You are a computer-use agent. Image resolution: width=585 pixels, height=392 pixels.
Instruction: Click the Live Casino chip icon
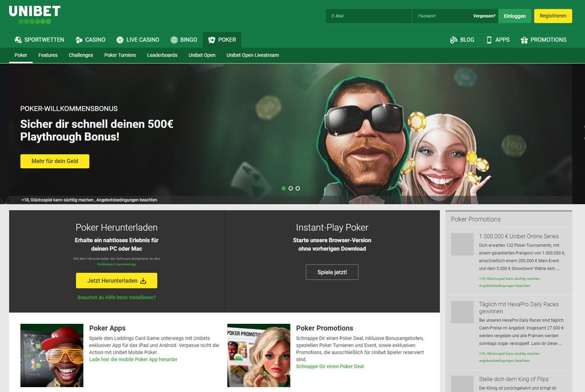tap(120, 40)
